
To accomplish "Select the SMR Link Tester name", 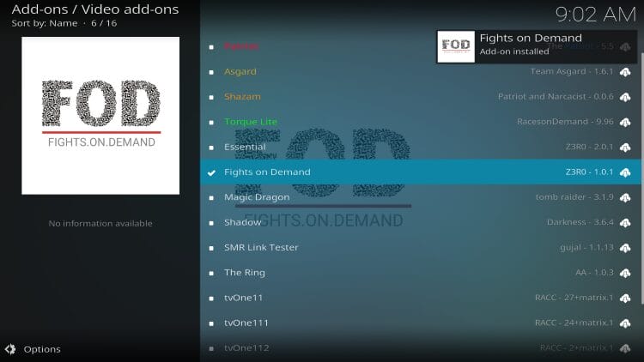I will pos(261,248).
